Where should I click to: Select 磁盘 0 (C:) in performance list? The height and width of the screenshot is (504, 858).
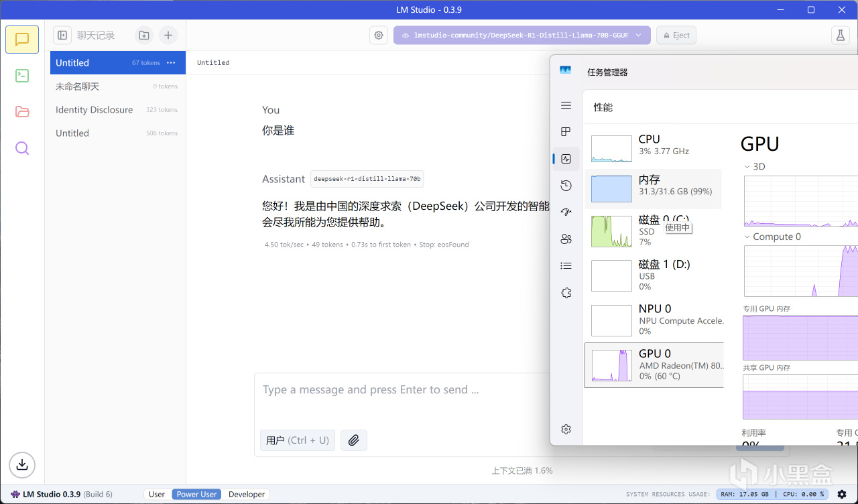[x=654, y=231]
